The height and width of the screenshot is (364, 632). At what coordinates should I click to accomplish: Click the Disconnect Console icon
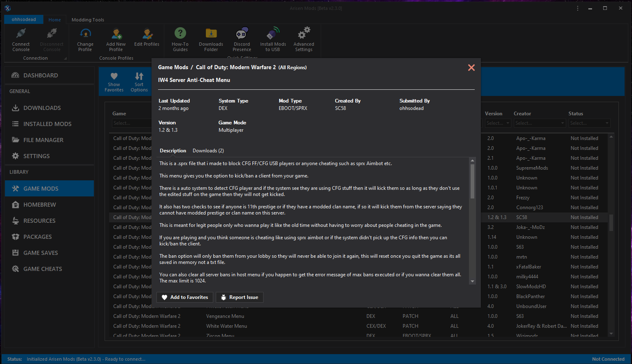click(52, 33)
